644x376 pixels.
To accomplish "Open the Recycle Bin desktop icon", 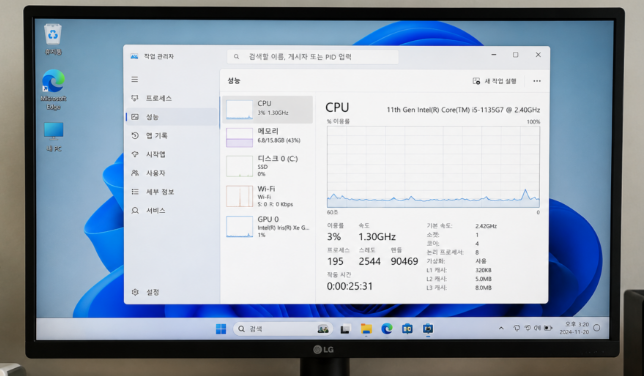I will [x=53, y=39].
